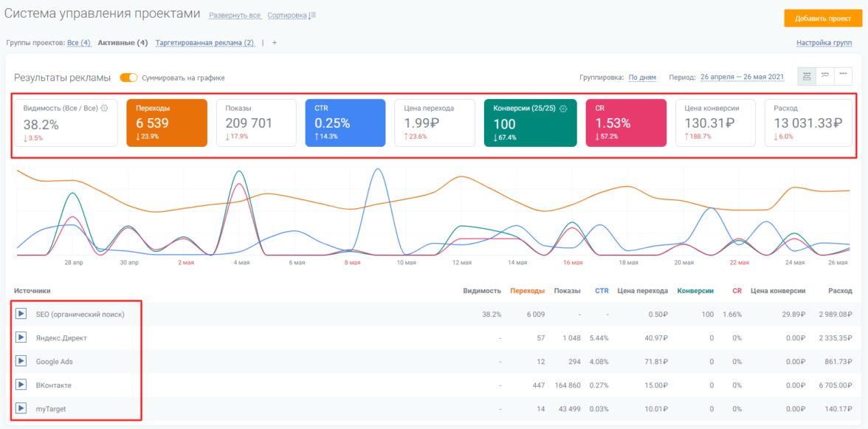The height and width of the screenshot is (429, 868).
Task: Toggle CTR metric card on chart
Action: pos(345,123)
